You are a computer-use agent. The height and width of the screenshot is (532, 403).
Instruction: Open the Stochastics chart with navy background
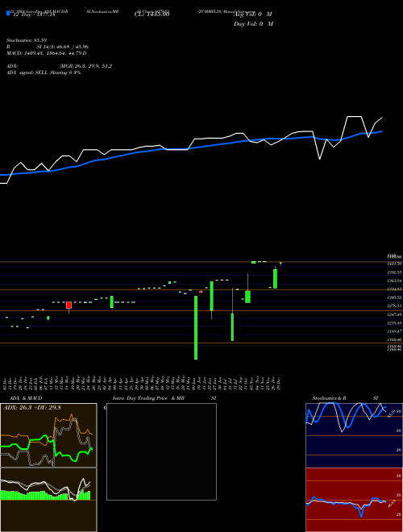(354, 435)
